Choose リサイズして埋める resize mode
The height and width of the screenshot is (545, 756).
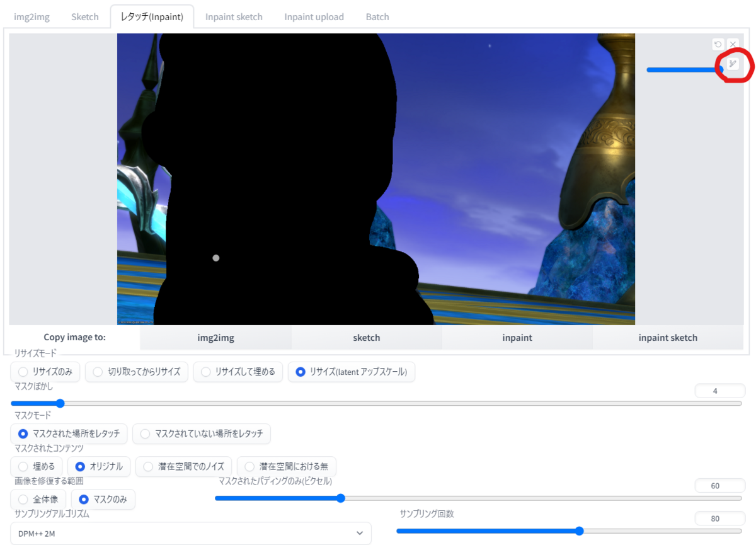pos(238,372)
